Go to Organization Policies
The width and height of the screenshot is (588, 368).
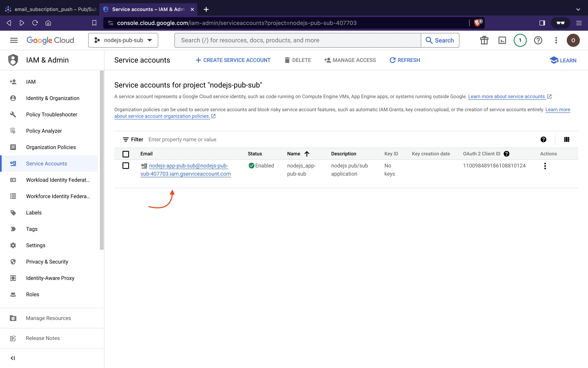click(x=49, y=147)
